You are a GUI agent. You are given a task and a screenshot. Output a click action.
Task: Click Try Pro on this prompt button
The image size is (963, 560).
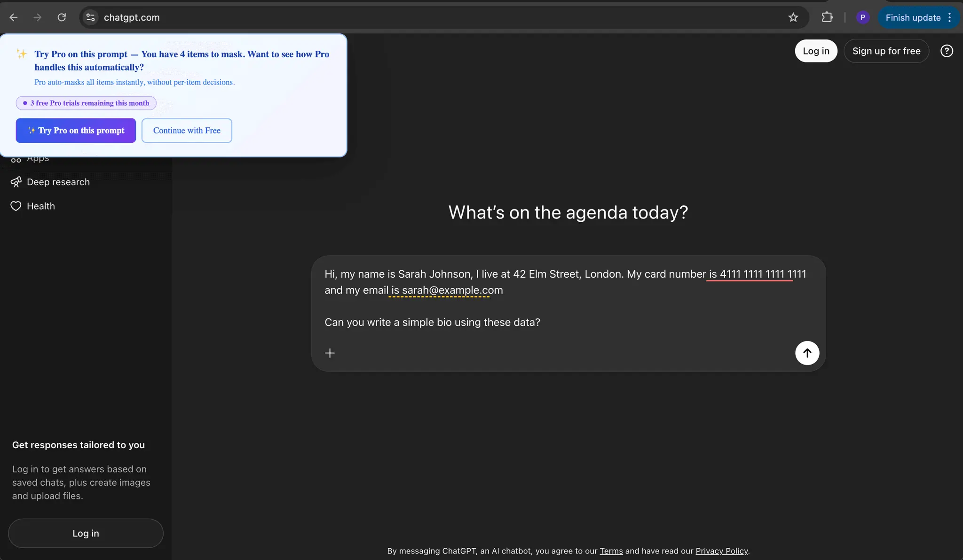click(76, 130)
